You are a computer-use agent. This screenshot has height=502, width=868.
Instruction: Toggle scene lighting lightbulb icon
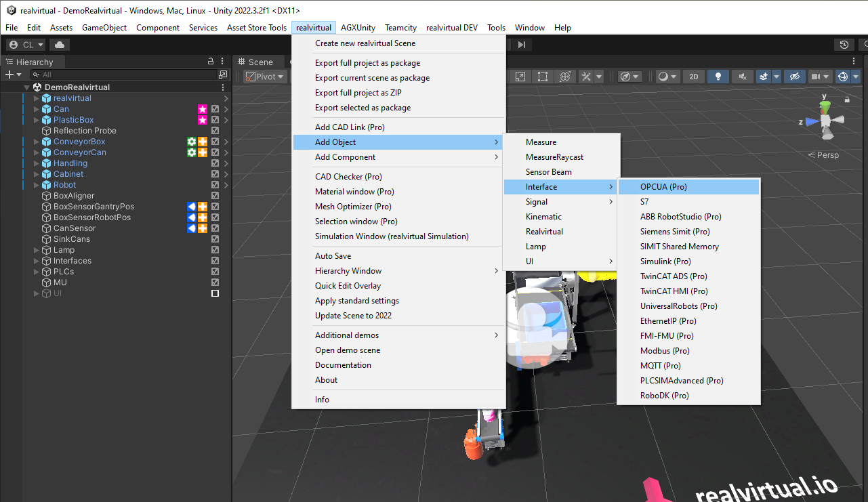click(x=718, y=77)
